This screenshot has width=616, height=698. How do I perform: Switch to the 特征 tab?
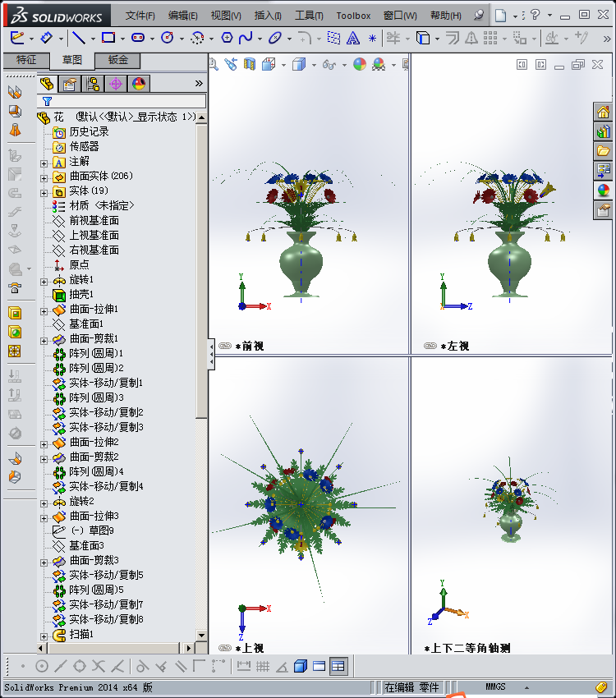click(26, 60)
